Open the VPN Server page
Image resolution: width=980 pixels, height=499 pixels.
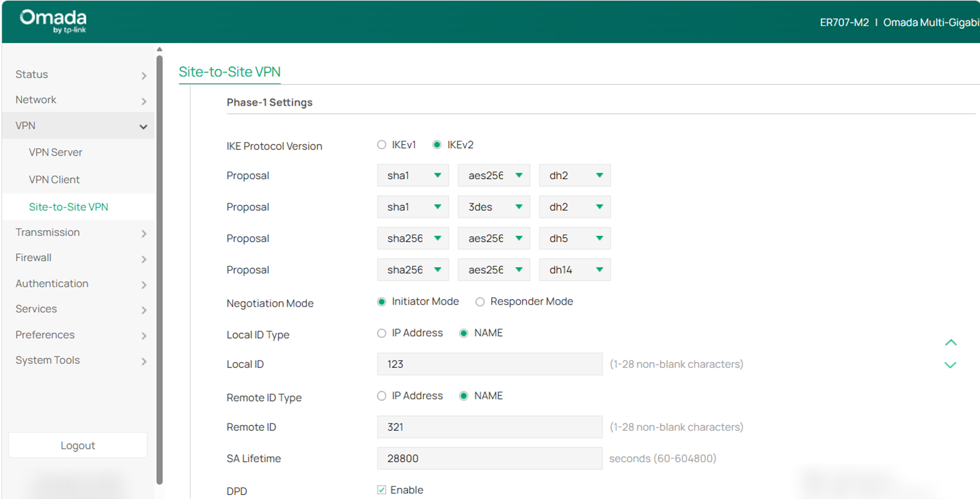[x=56, y=152]
